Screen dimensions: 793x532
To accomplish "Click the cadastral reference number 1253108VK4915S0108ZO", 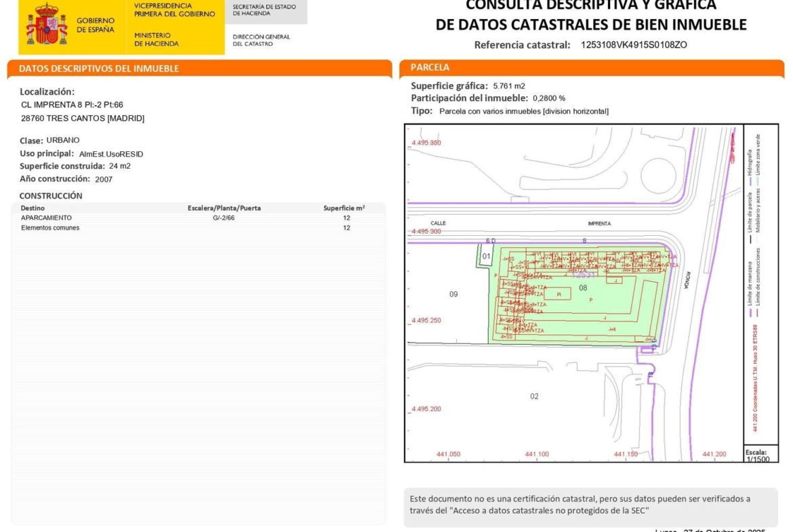I will [x=634, y=45].
